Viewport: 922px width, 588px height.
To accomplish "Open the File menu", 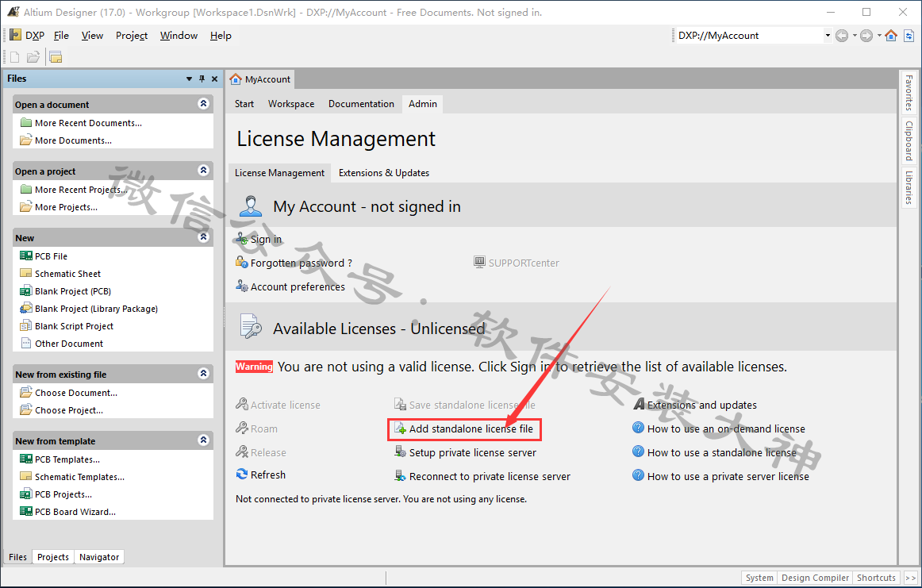I will 61,35.
